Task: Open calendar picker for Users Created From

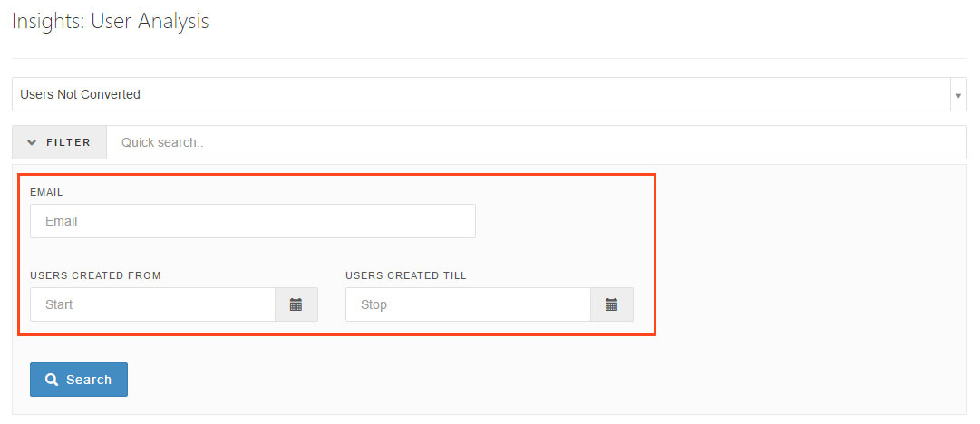Action: (296, 304)
